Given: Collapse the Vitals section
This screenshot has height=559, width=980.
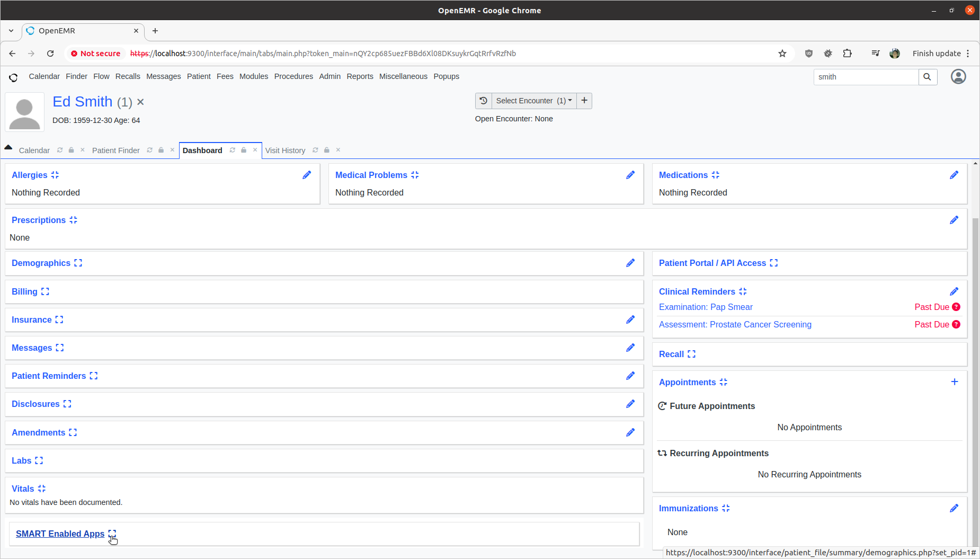Looking at the screenshot, I should coord(42,489).
